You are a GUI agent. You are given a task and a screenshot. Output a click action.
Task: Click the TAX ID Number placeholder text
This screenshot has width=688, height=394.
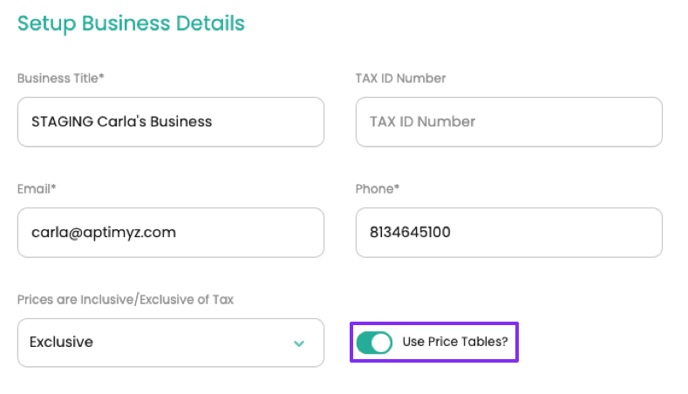click(x=422, y=122)
